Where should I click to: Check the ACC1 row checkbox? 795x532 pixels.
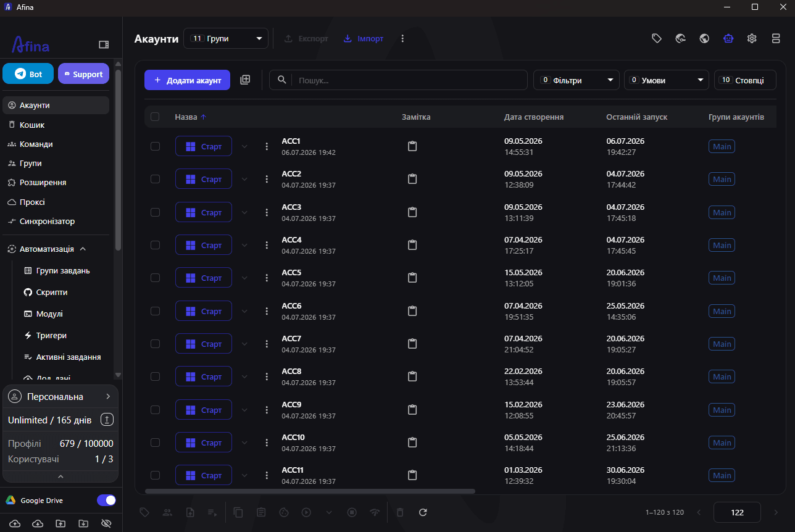click(155, 146)
